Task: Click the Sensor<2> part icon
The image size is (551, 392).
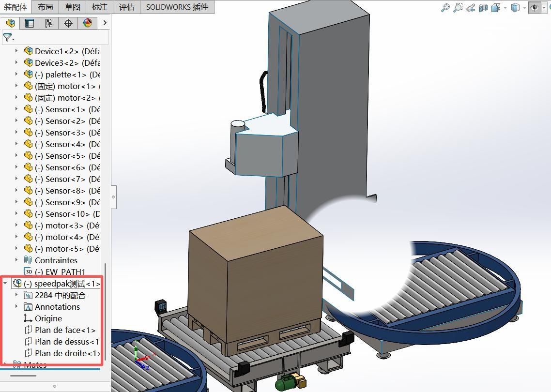Action: [x=28, y=121]
